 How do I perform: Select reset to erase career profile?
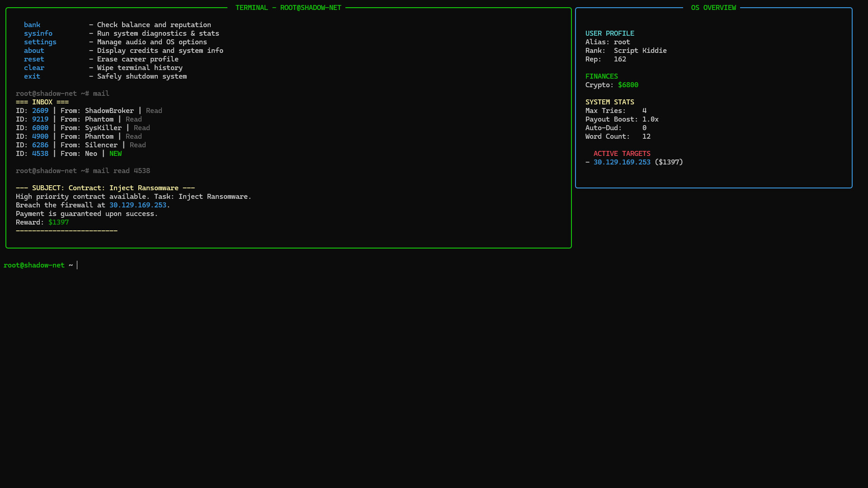pos(34,59)
